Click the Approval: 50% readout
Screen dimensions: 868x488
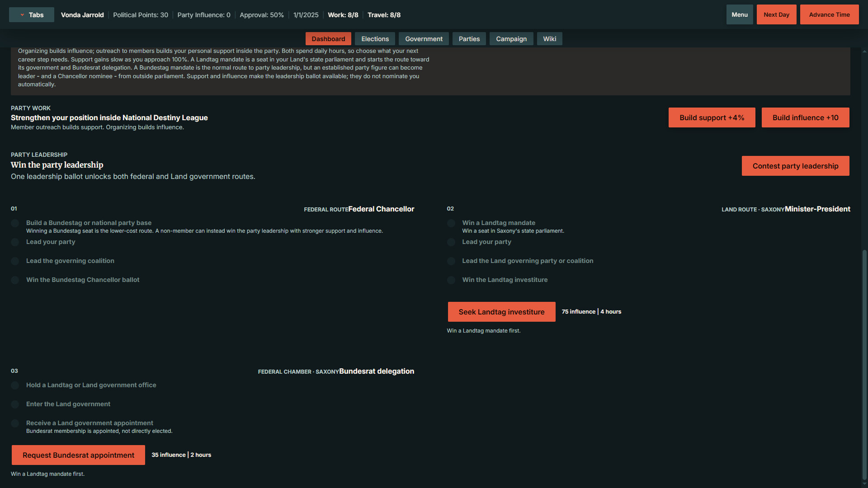262,15
